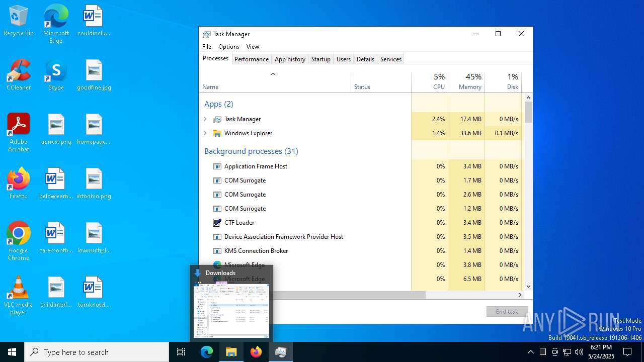Open Firefox from the taskbar

[256, 352]
